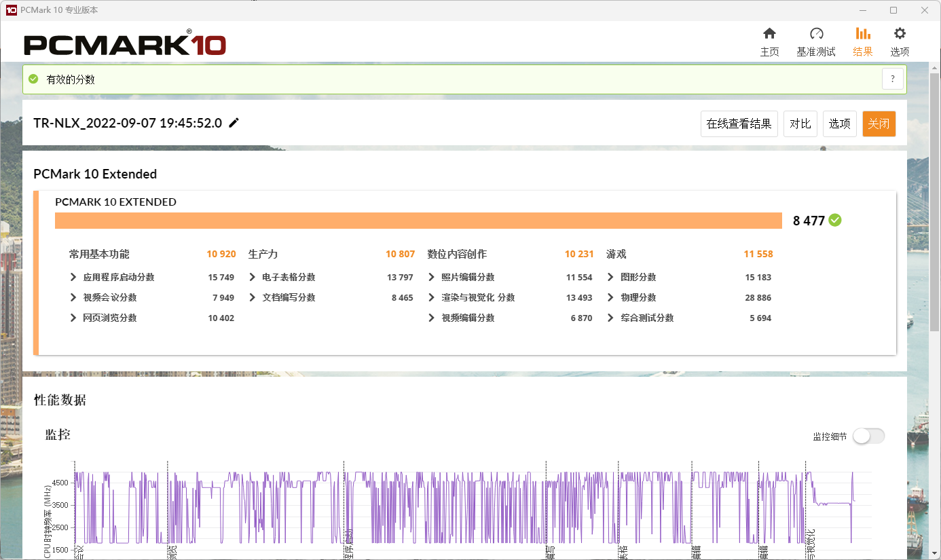Click the 10 231 content creation score

click(579, 254)
